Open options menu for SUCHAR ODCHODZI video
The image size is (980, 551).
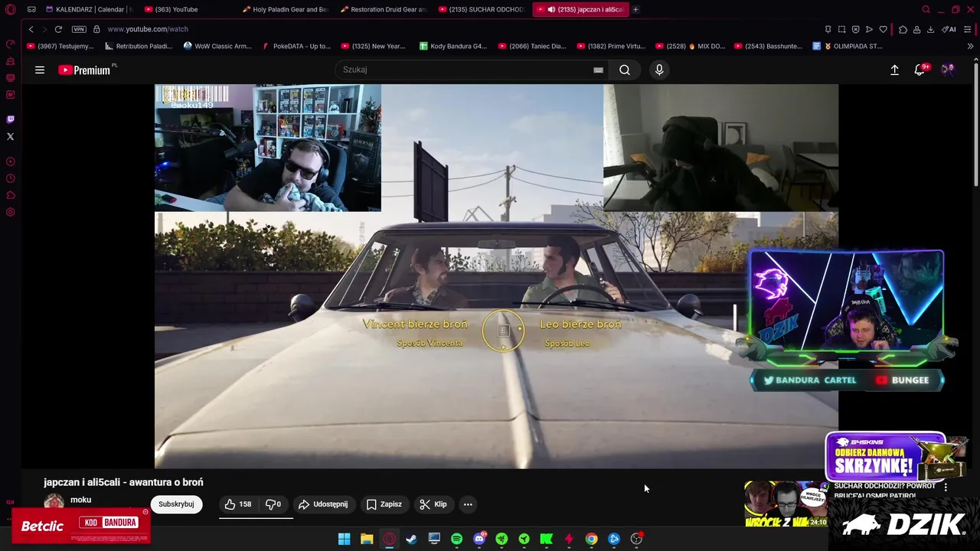946,487
